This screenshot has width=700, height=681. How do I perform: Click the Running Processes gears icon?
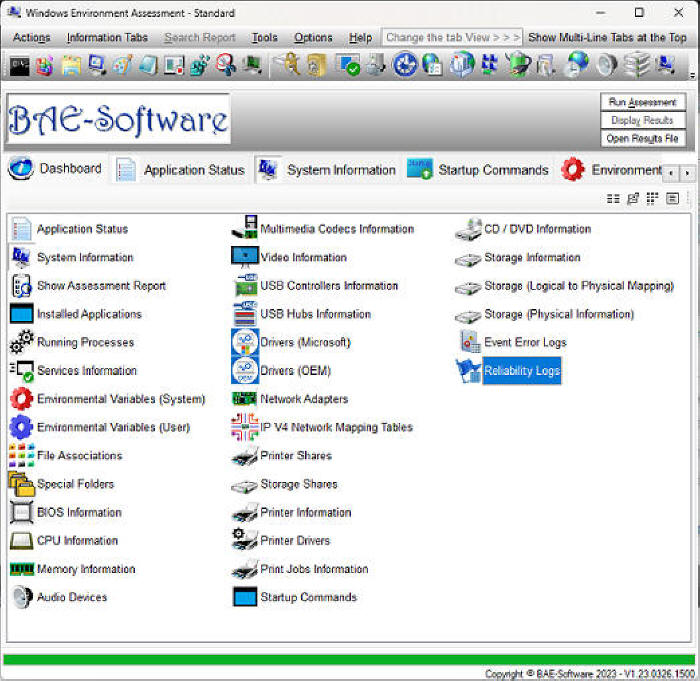(21, 342)
